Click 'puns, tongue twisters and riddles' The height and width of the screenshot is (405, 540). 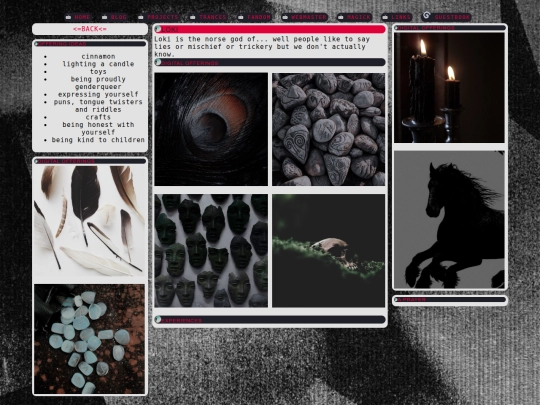[x=98, y=105]
